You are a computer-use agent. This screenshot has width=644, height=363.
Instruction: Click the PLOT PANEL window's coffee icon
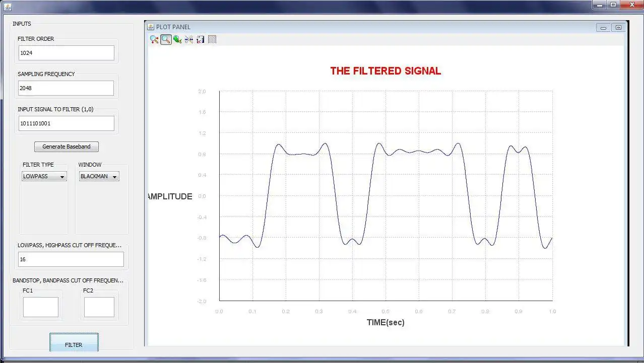pyautogui.click(x=150, y=27)
